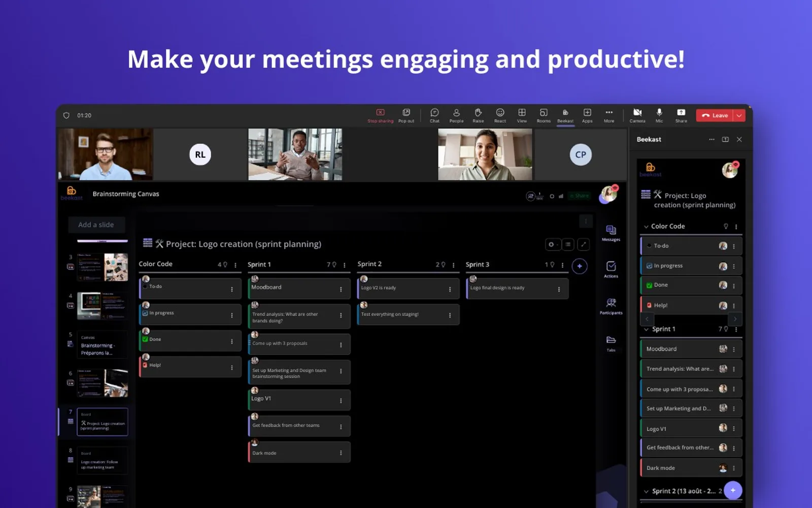
Task: Click the Share tray icon in toolbar
Action: click(x=681, y=115)
